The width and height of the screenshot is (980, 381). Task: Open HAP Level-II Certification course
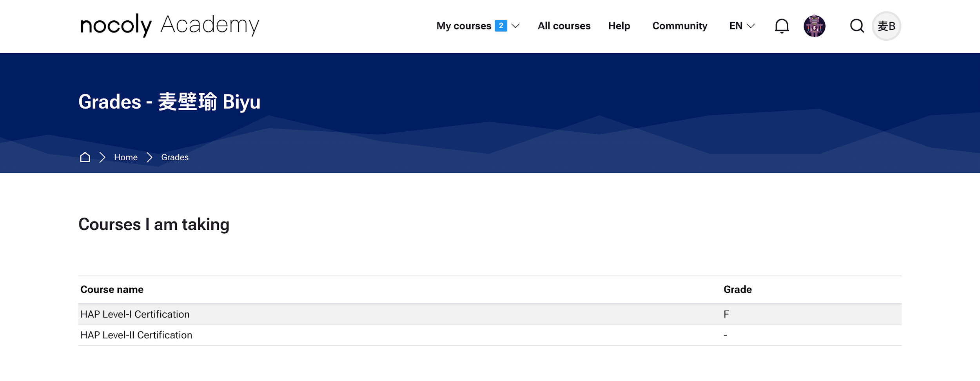coord(136,335)
